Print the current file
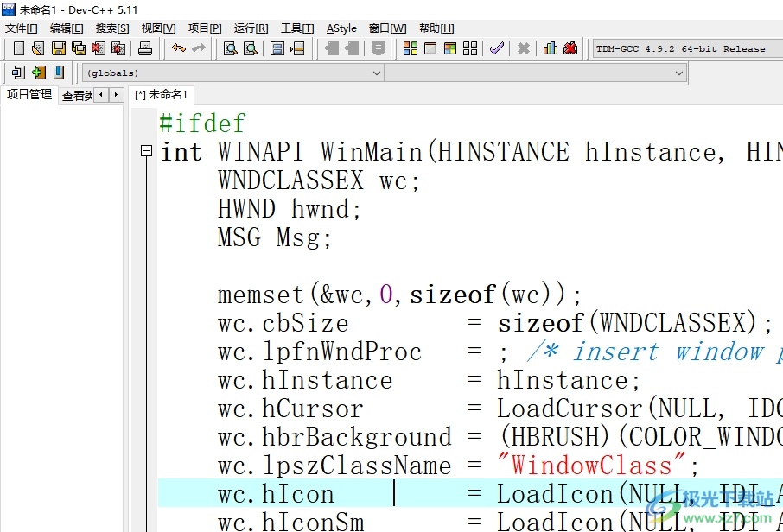 click(x=145, y=48)
